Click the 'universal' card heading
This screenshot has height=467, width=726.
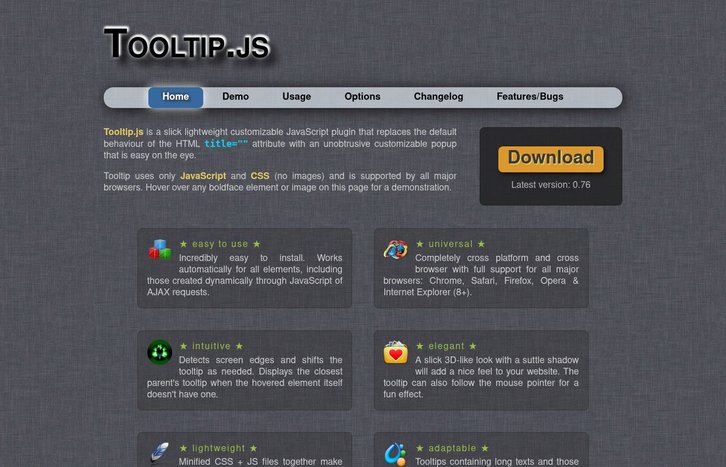[x=450, y=244]
